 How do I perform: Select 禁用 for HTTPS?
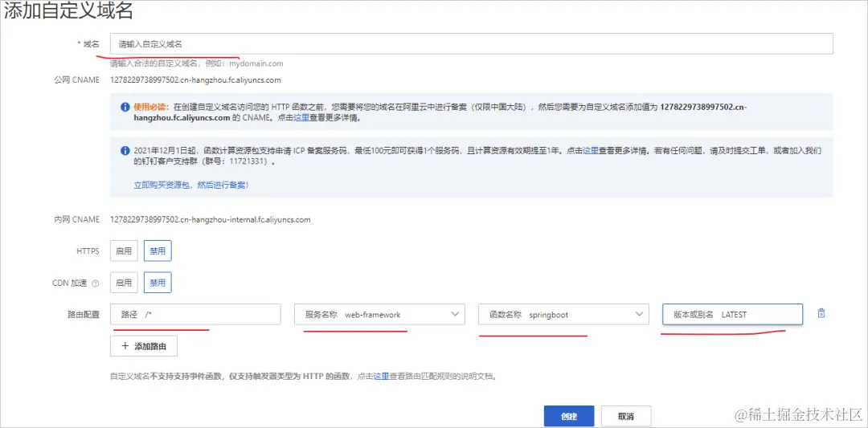click(158, 251)
